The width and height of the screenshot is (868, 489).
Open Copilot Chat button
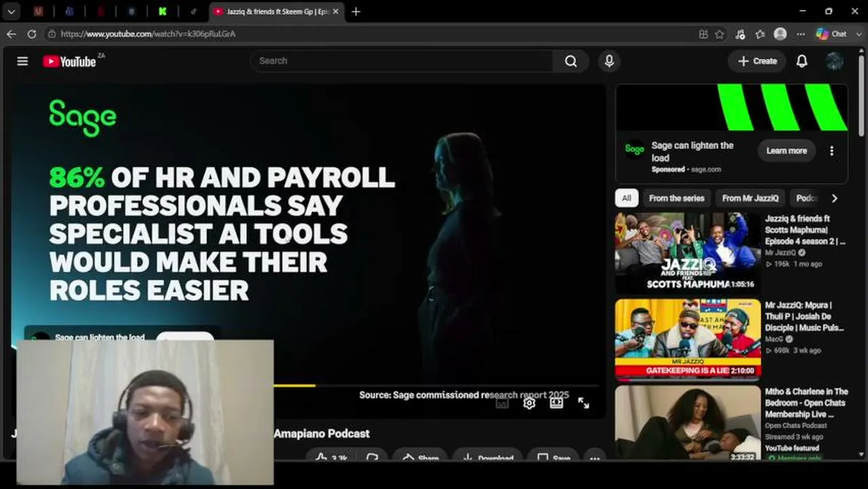(832, 34)
